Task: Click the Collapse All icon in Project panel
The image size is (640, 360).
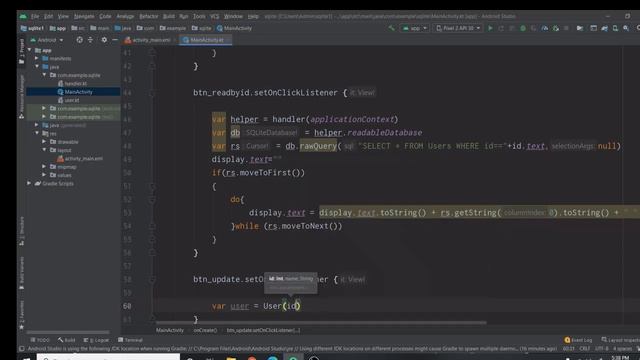Action: (x=90, y=40)
